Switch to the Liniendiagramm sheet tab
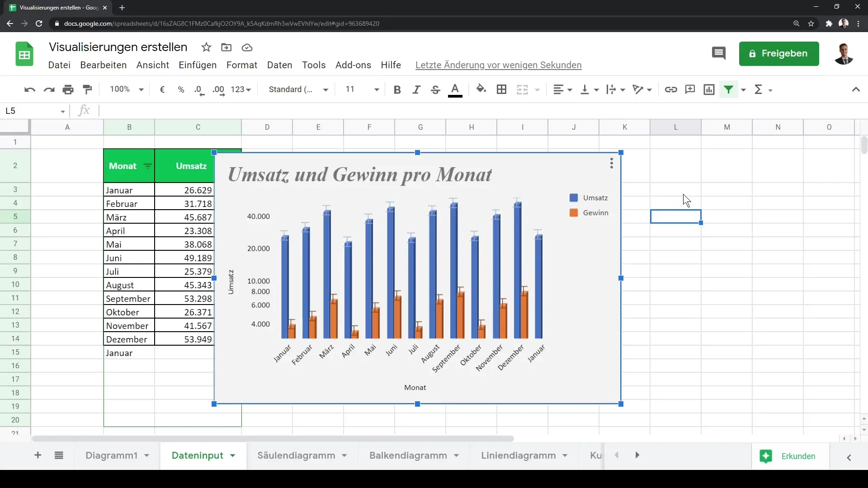 [x=518, y=455]
